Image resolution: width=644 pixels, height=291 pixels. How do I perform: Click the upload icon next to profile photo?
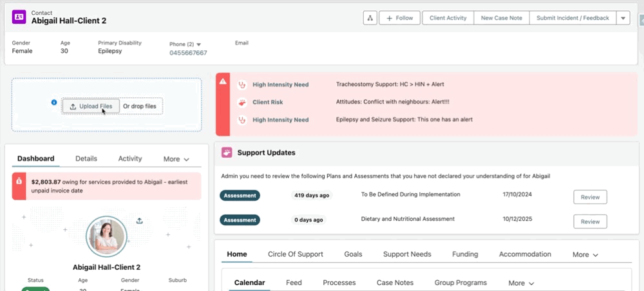[x=139, y=221]
